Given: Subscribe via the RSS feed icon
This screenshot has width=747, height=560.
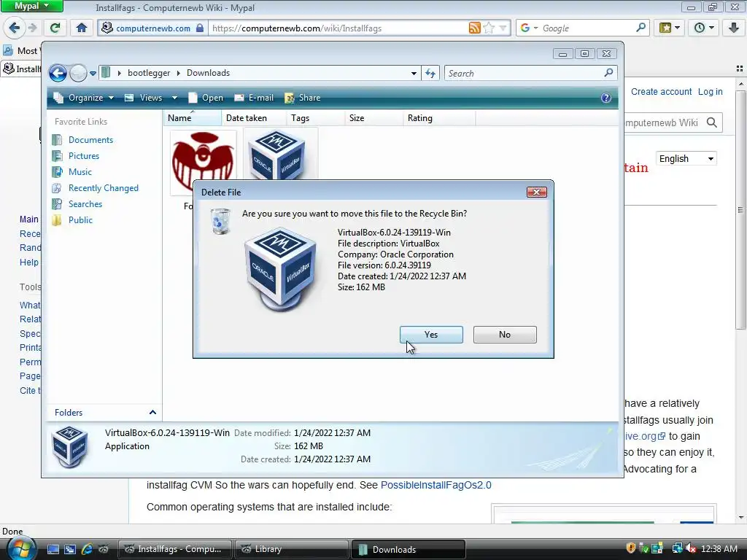Looking at the screenshot, I should click(474, 28).
